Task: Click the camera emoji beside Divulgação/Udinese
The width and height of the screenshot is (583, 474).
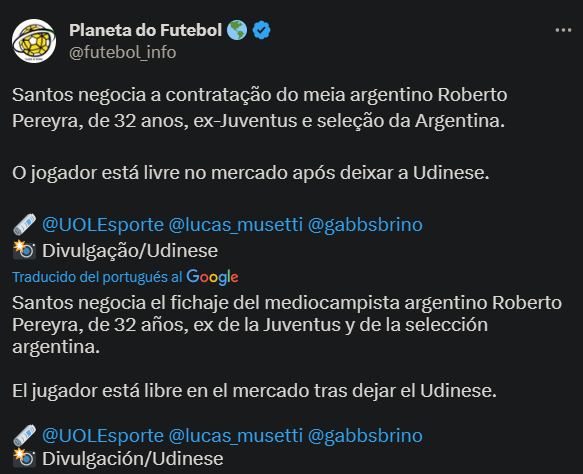Action: tap(25, 249)
